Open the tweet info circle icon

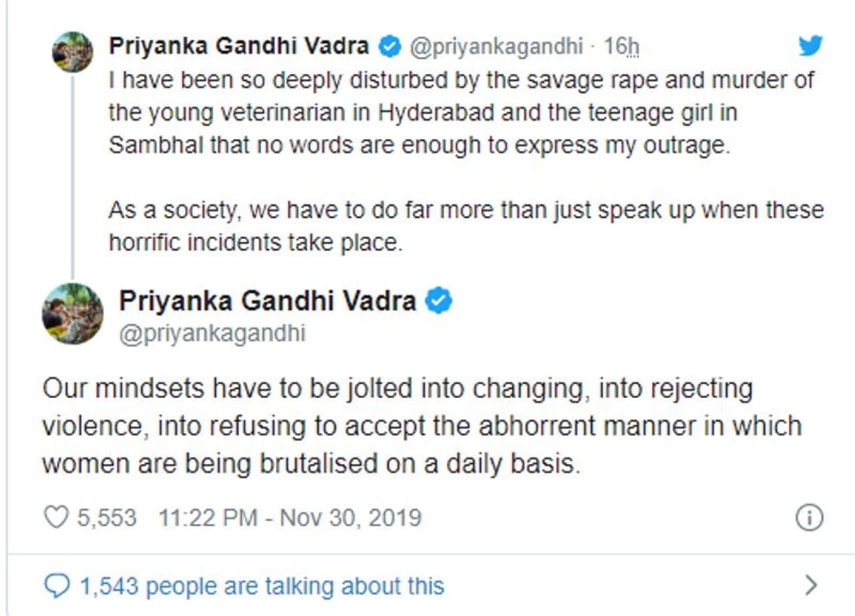[810, 518]
